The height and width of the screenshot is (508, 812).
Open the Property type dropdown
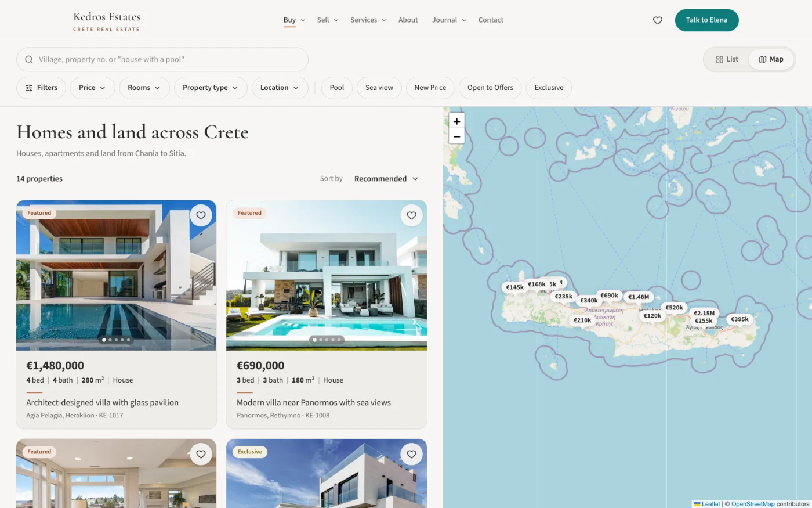(x=211, y=88)
